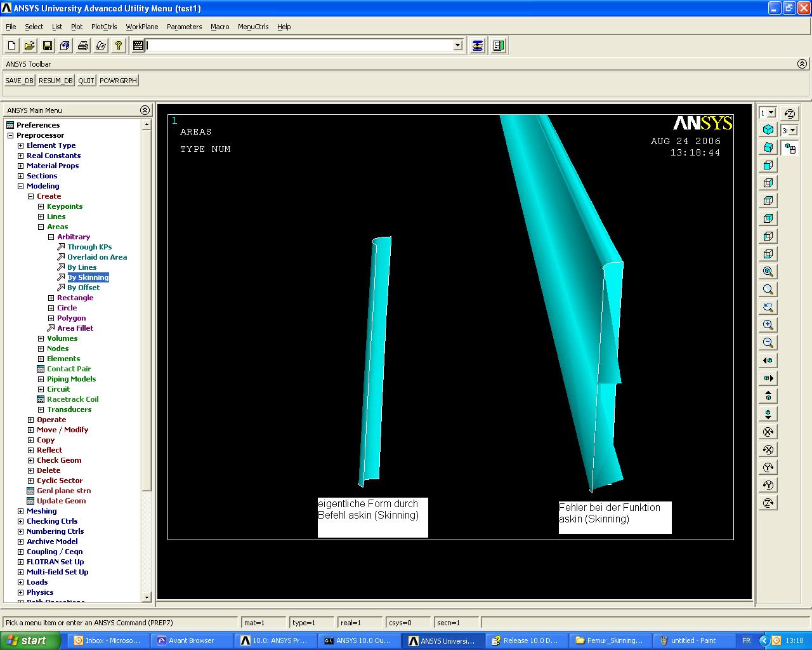Click the Racetrack Coil item

[72, 399]
